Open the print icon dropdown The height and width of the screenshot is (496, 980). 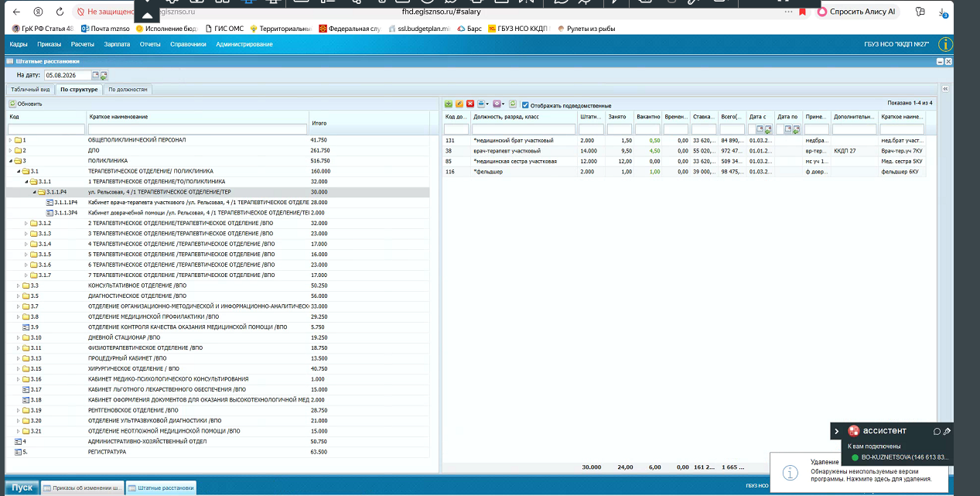coord(483,104)
